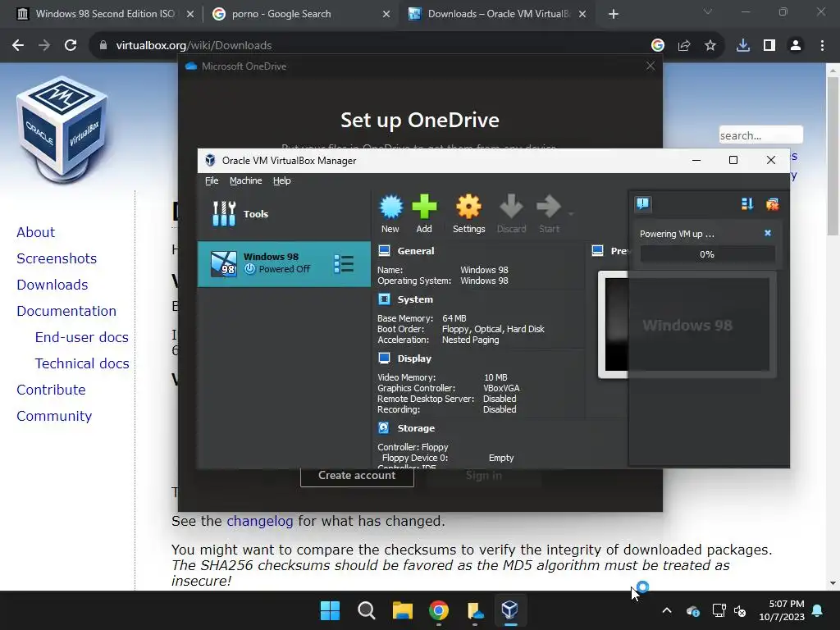
Task: Click the Google icon in the address bar
Action: coord(658,46)
